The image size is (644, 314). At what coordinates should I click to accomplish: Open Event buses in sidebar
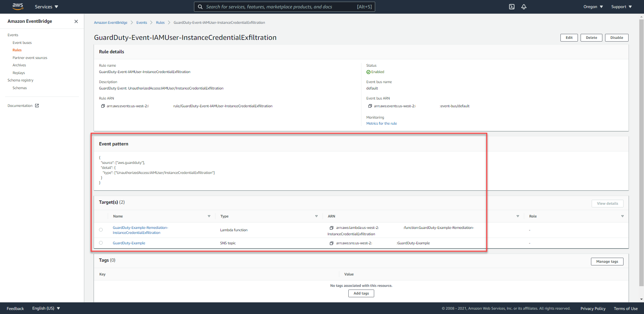[x=22, y=43]
